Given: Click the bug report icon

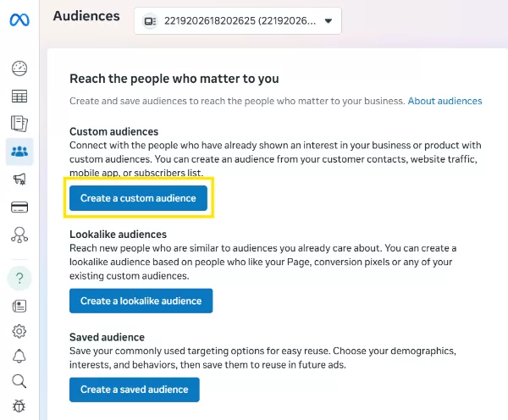Looking at the screenshot, I should click(19, 406).
